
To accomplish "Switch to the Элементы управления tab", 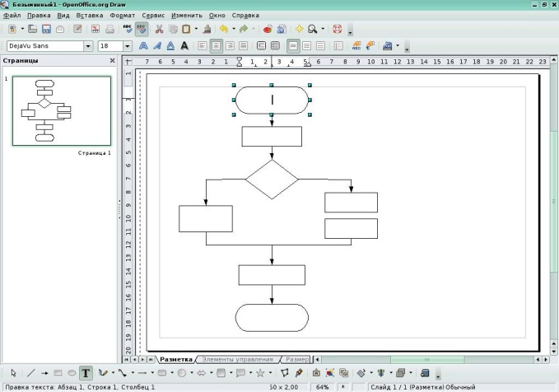I will (237, 360).
